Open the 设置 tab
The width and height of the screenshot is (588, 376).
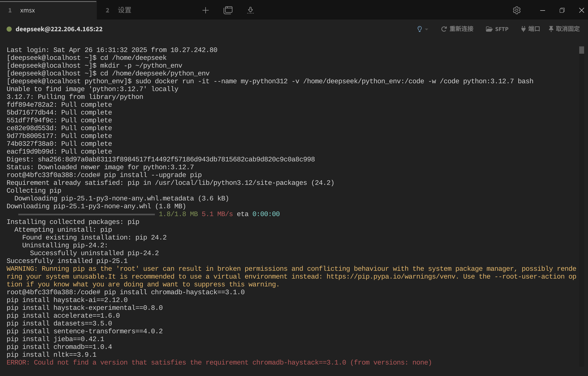pyautogui.click(x=125, y=10)
